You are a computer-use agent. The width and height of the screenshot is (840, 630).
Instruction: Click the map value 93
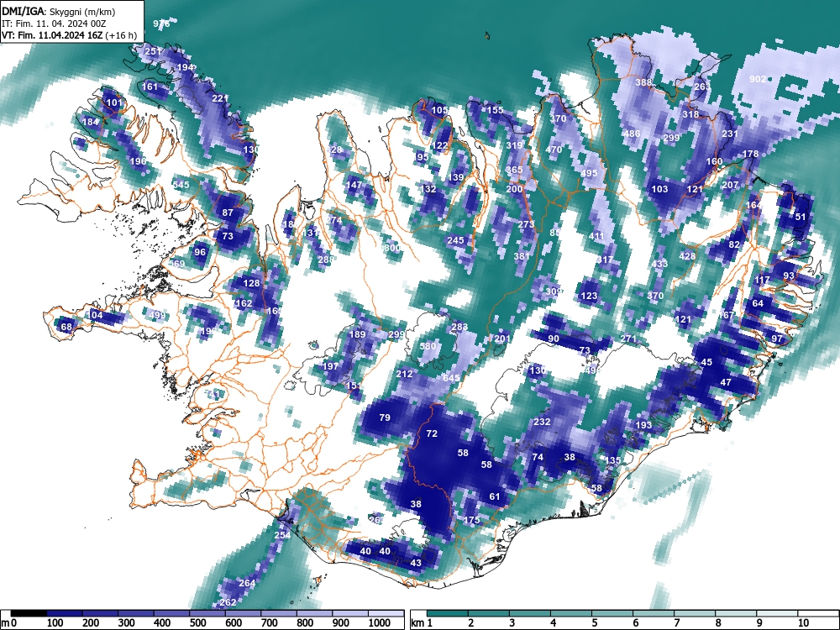(789, 276)
